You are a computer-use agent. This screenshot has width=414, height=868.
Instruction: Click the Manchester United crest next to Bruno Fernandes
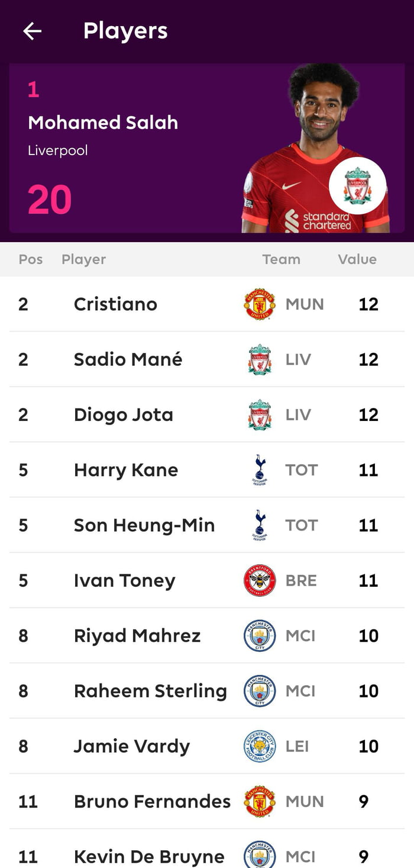pos(259,801)
